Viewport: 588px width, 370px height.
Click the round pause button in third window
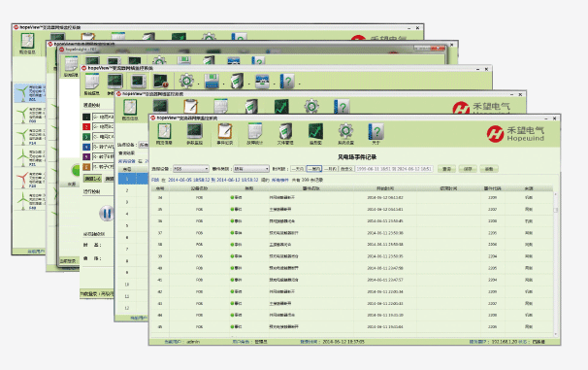point(107,213)
